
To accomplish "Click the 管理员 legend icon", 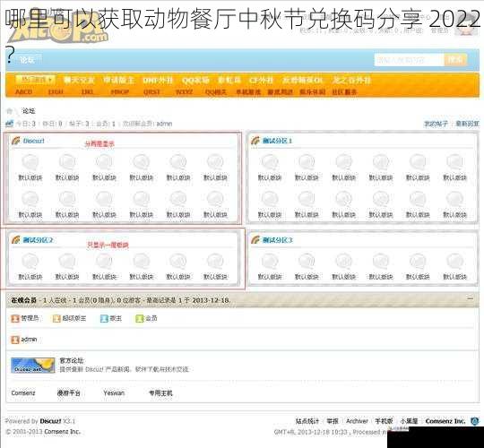I will [x=15, y=318].
